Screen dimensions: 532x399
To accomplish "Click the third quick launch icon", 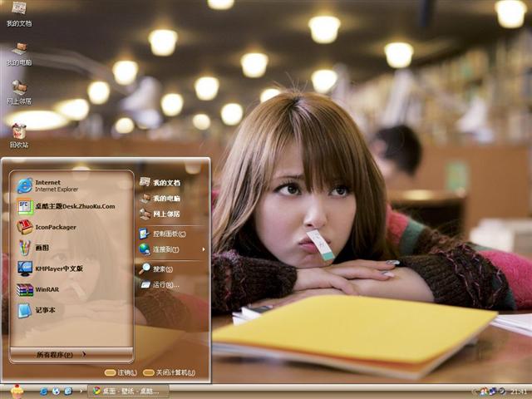I will tap(68, 392).
